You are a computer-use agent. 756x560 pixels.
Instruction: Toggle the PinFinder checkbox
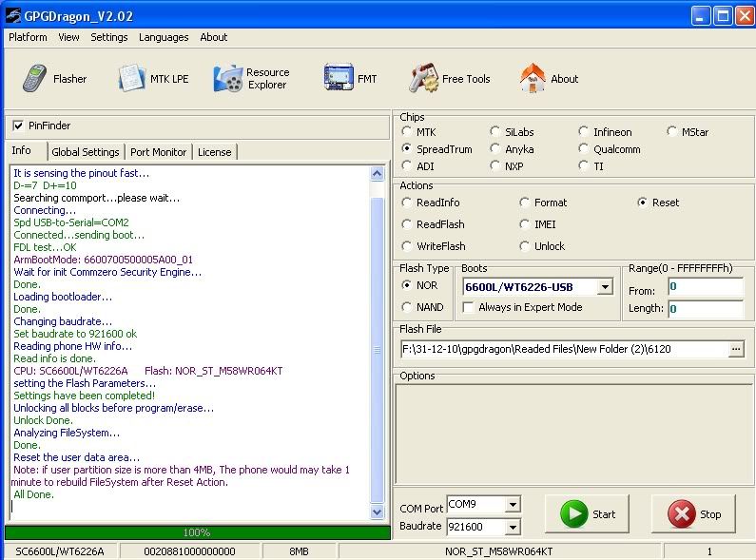point(18,126)
